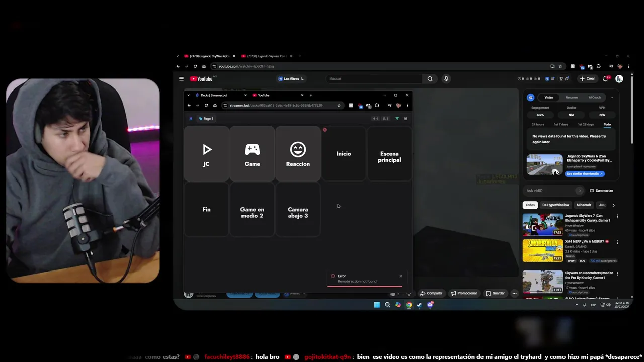Click See similar thumbnails link
The image size is (644, 362).
tap(585, 173)
